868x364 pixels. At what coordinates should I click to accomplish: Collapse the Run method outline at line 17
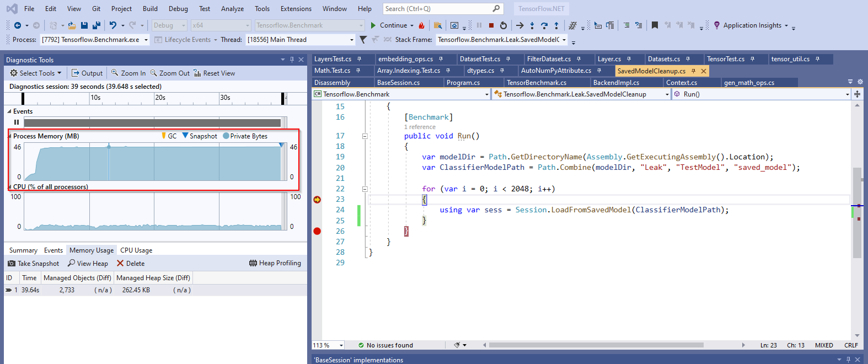click(365, 136)
